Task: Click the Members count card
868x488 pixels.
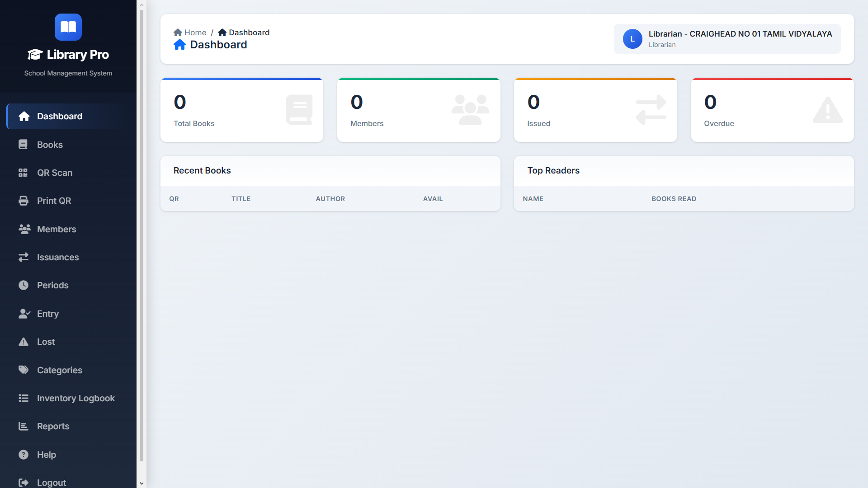Action: [x=419, y=110]
